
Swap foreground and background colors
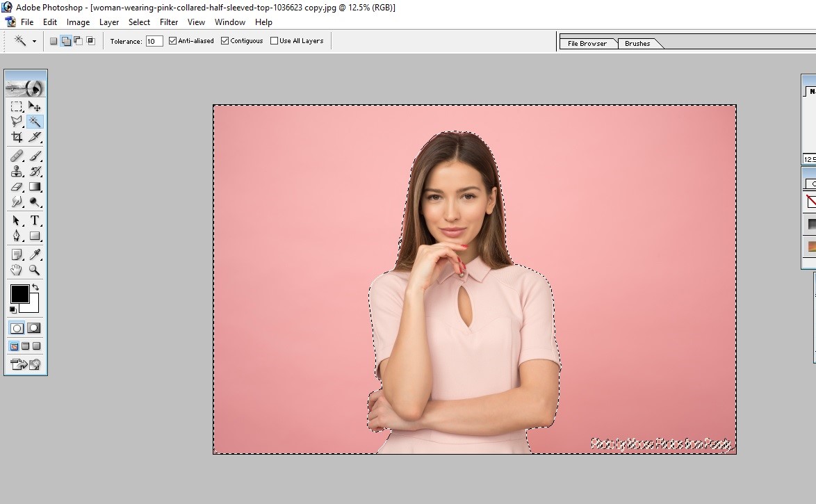pos(35,287)
